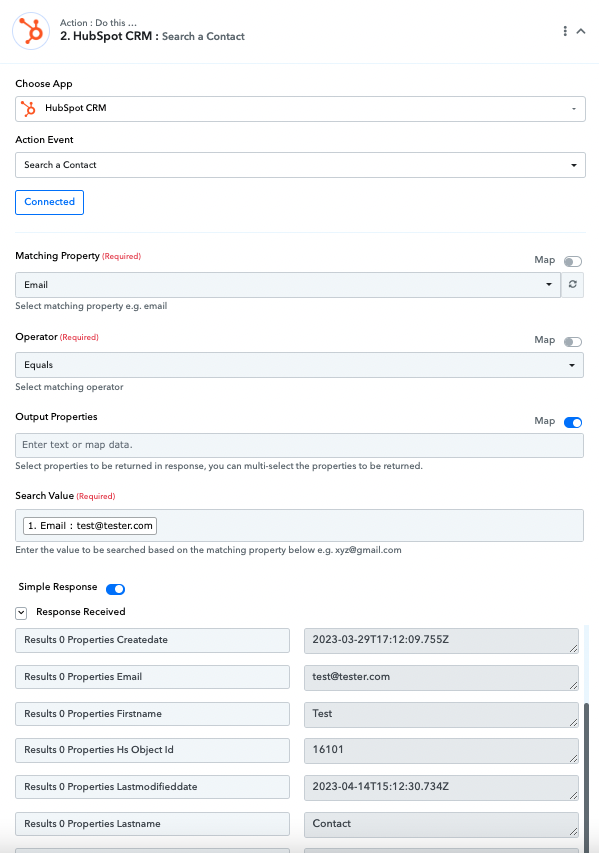Open the Choose App dropdown
This screenshot has height=853, width=599.
pyautogui.click(x=300, y=109)
